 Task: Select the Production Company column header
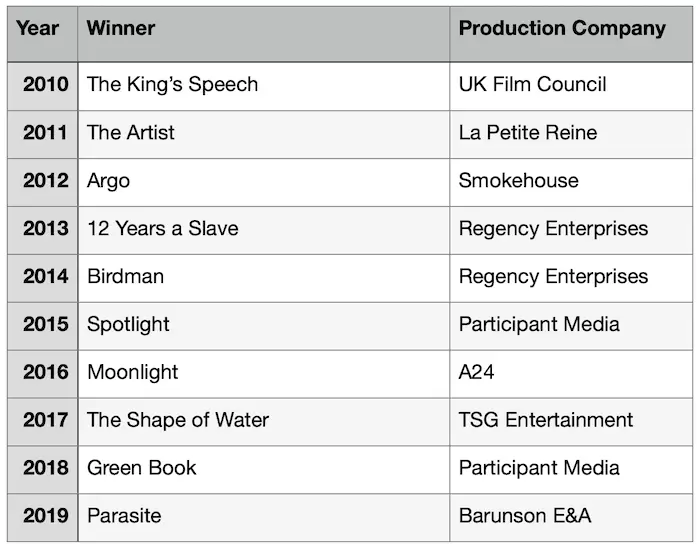[x=571, y=34]
